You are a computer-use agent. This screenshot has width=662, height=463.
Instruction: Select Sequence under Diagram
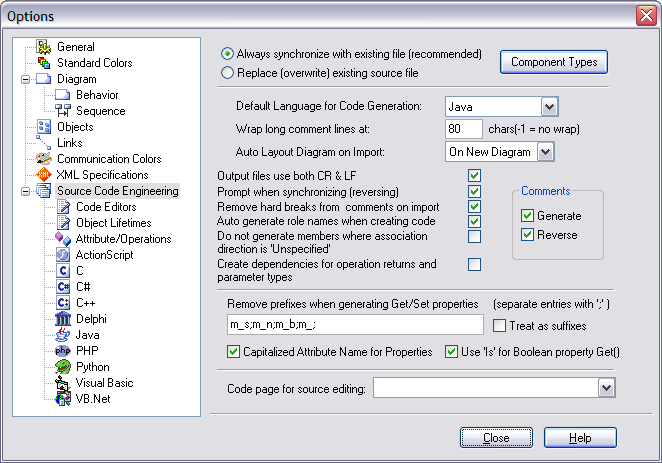coord(100,111)
